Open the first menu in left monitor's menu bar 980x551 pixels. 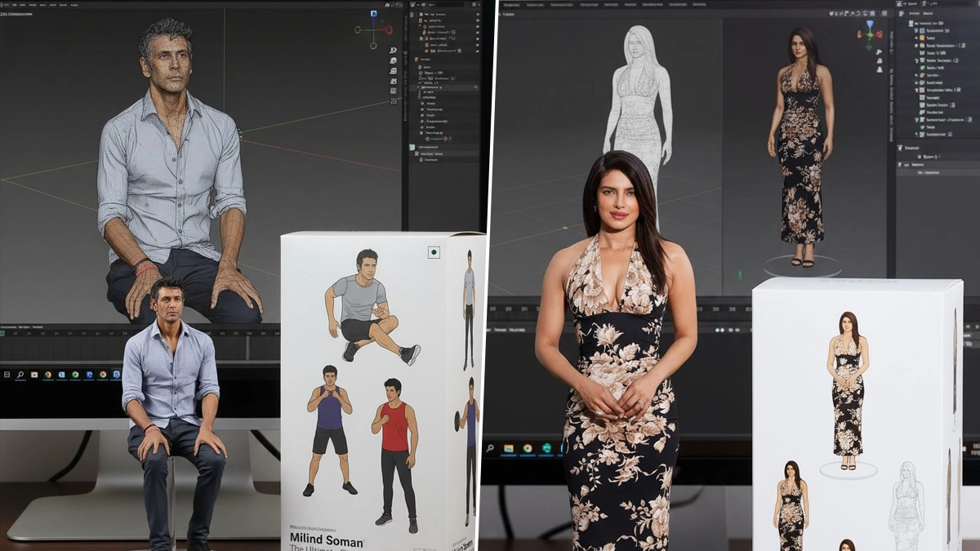7,4
